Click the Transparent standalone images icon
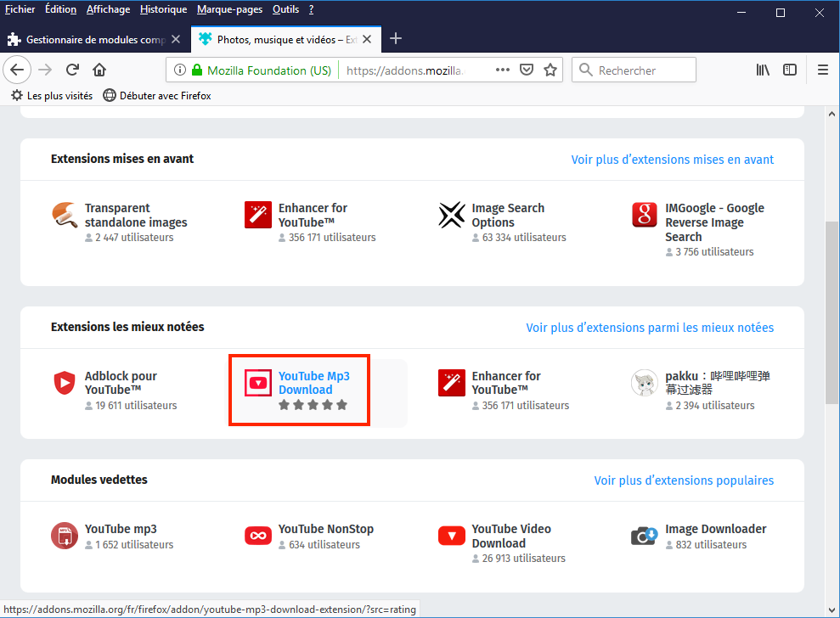The height and width of the screenshot is (618, 840). coord(65,215)
